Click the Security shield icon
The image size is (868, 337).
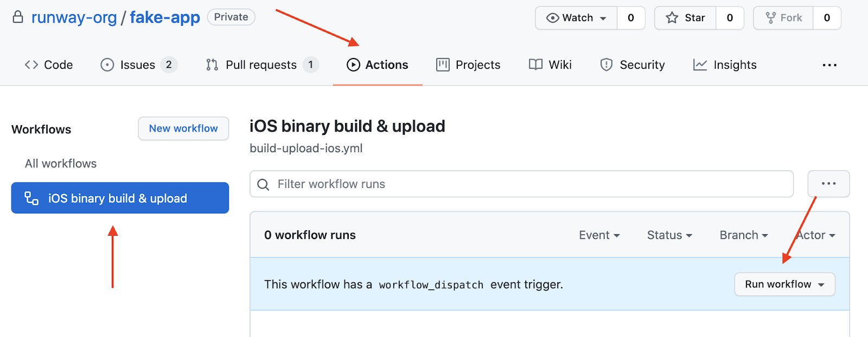[x=607, y=65]
